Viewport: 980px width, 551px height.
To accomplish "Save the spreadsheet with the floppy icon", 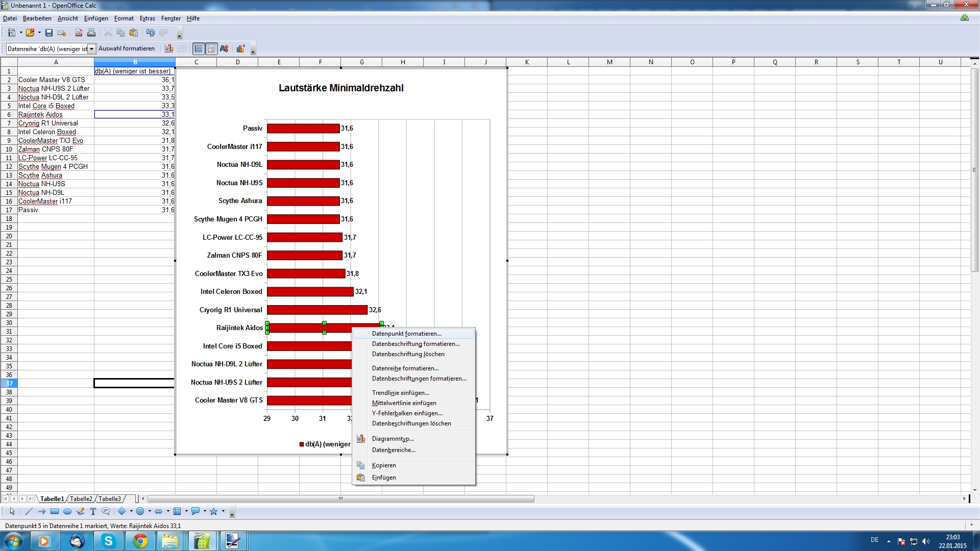I will click(x=49, y=33).
